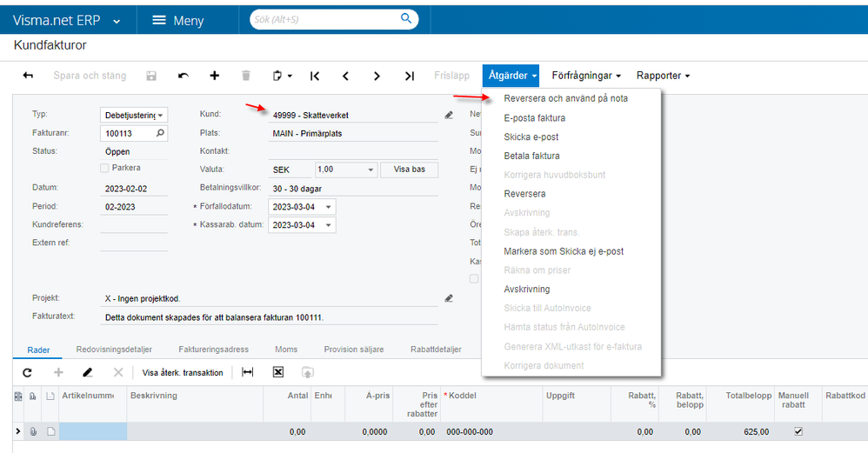Click the back arrow toolbar icon
Viewport: 868px width, 453px height.
28,76
